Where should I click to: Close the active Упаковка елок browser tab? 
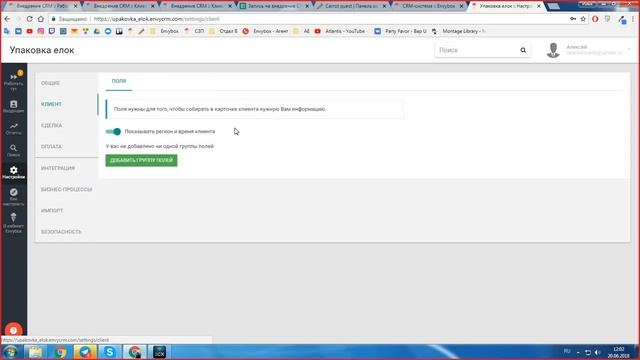(x=539, y=6)
